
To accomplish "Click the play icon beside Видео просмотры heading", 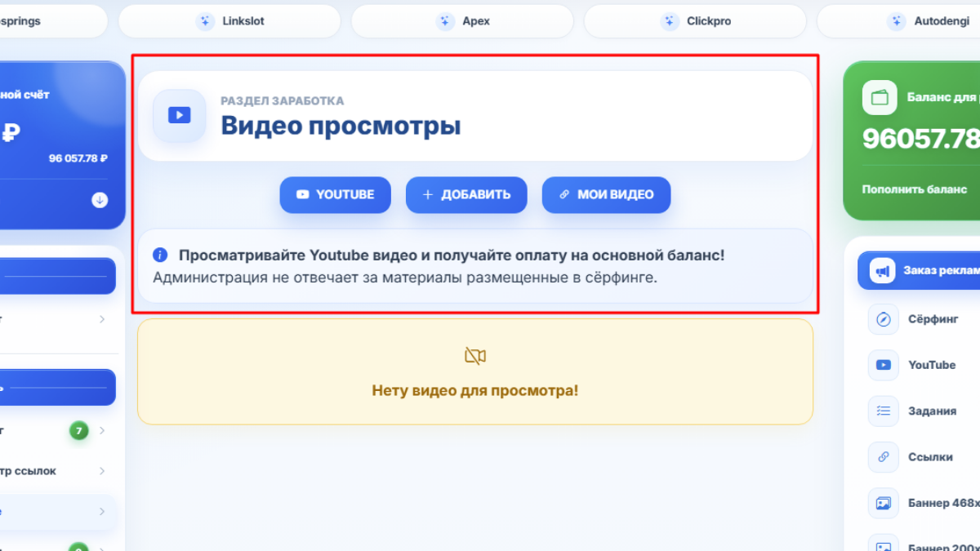I will (x=180, y=116).
